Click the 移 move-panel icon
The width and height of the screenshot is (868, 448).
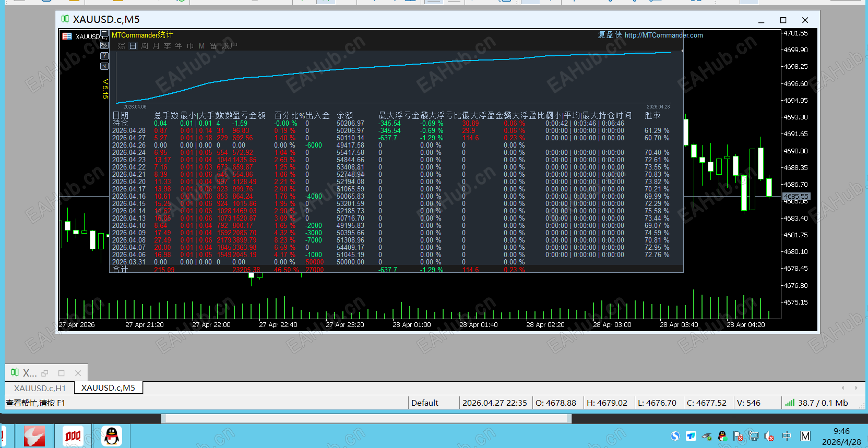point(104,45)
